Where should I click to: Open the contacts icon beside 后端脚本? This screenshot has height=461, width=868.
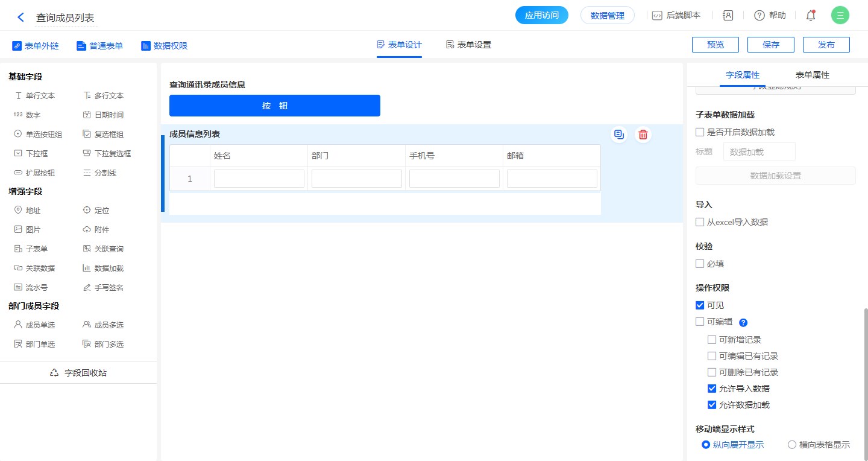pyautogui.click(x=728, y=16)
